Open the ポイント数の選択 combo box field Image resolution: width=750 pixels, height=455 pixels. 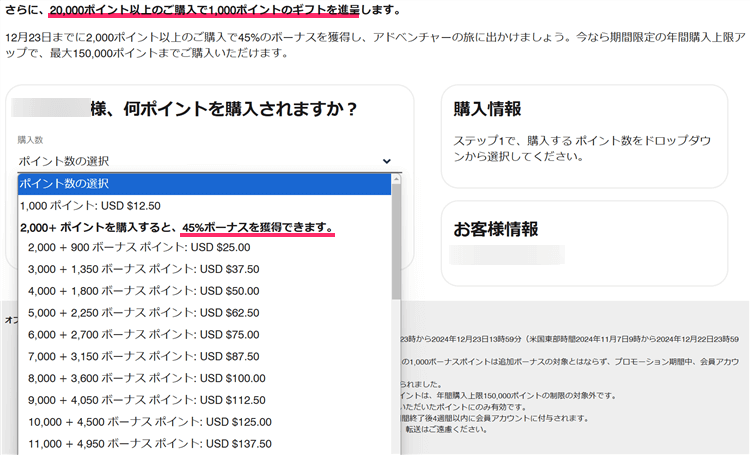coord(200,161)
